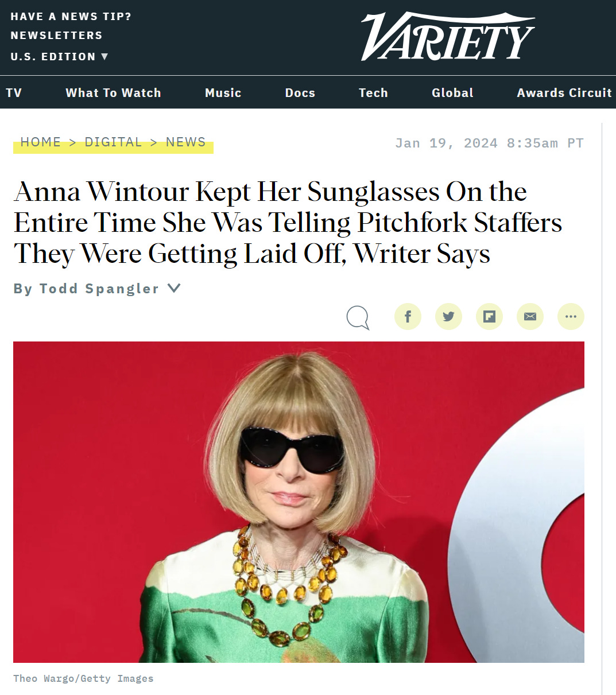Go to the Docs section
The image size is (616, 695).
[300, 92]
